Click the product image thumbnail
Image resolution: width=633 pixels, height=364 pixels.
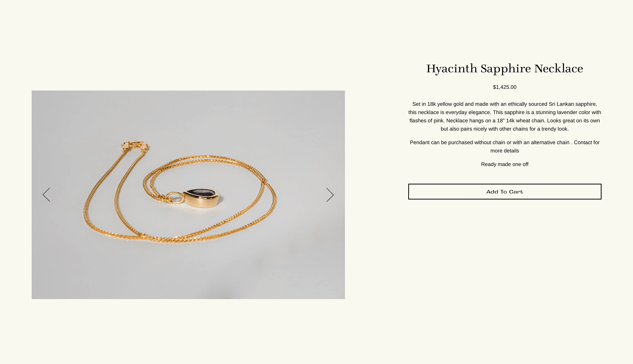coord(188,194)
